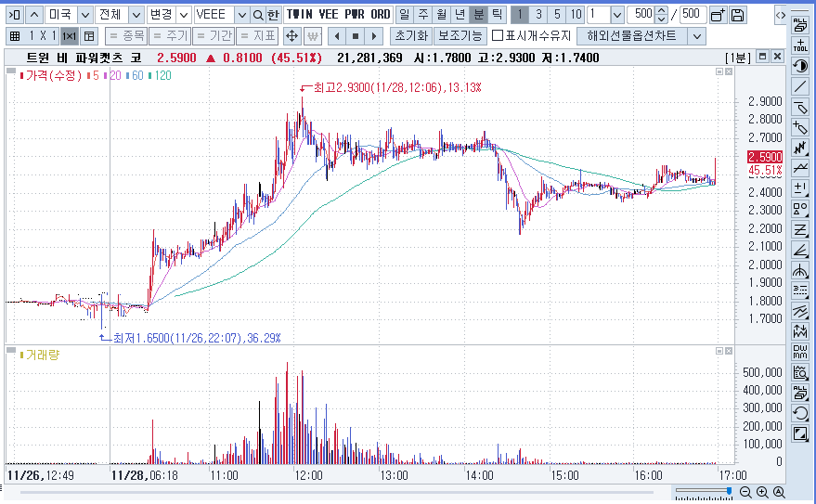This screenshot has height=504, width=816.
Task: Switch to the 일 daily period tab
Action: (x=405, y=15)
